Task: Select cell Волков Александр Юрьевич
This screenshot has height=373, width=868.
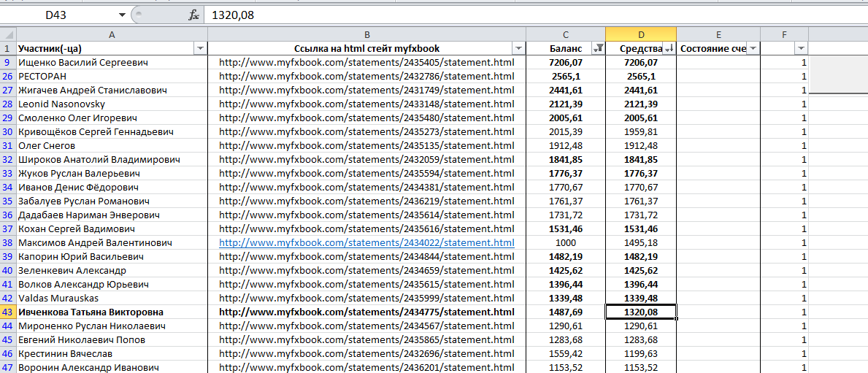Action: [112, 285]
